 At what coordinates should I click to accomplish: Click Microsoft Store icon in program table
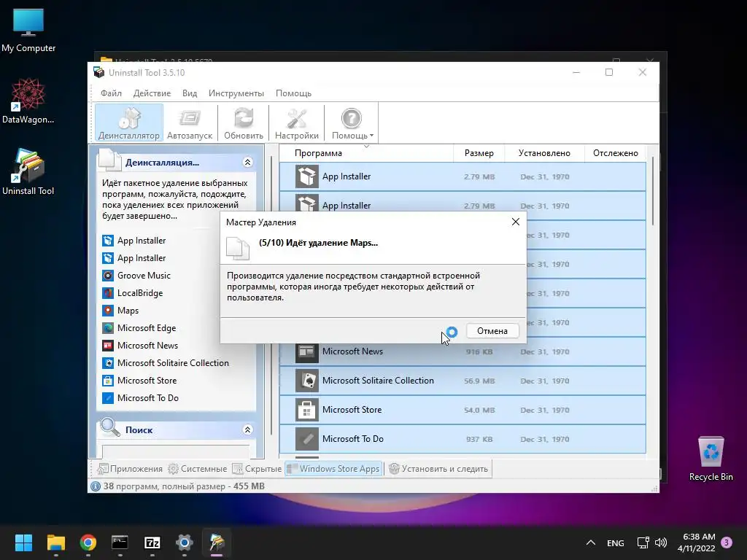(x=307, y=410)
